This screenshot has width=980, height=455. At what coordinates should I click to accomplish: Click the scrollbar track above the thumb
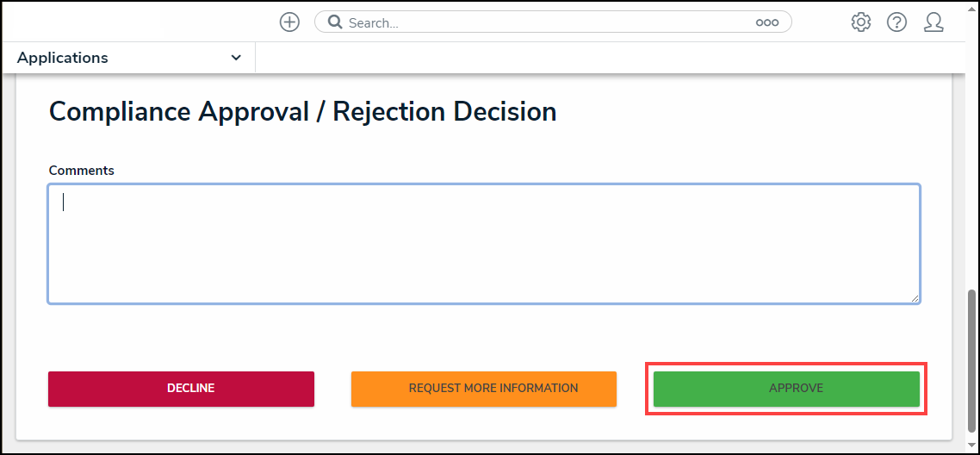[973, 172]
